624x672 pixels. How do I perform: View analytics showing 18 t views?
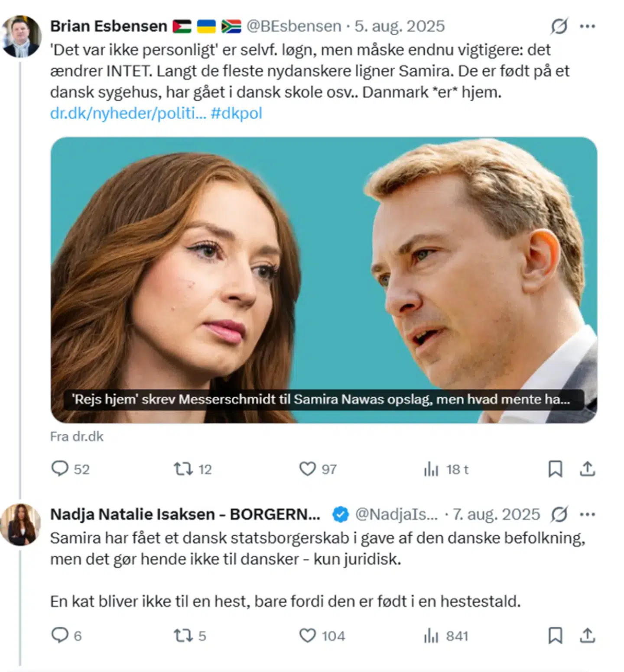(x=431, y=468)
